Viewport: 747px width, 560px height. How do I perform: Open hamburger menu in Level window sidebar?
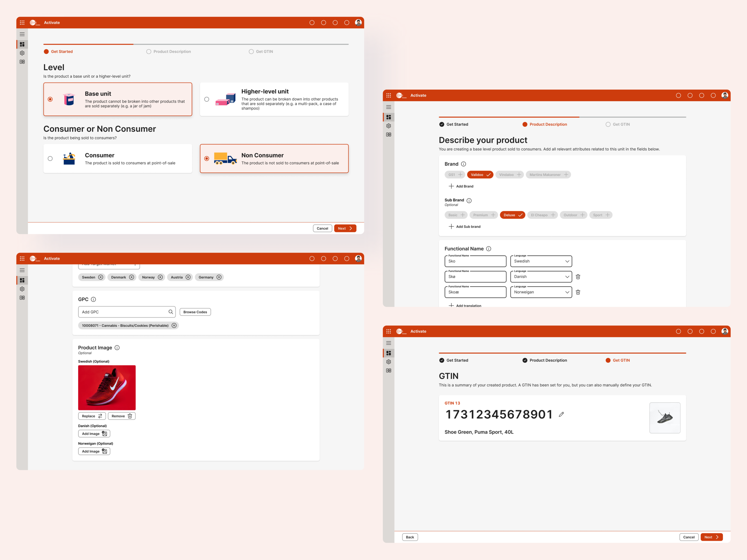point(22,34)
